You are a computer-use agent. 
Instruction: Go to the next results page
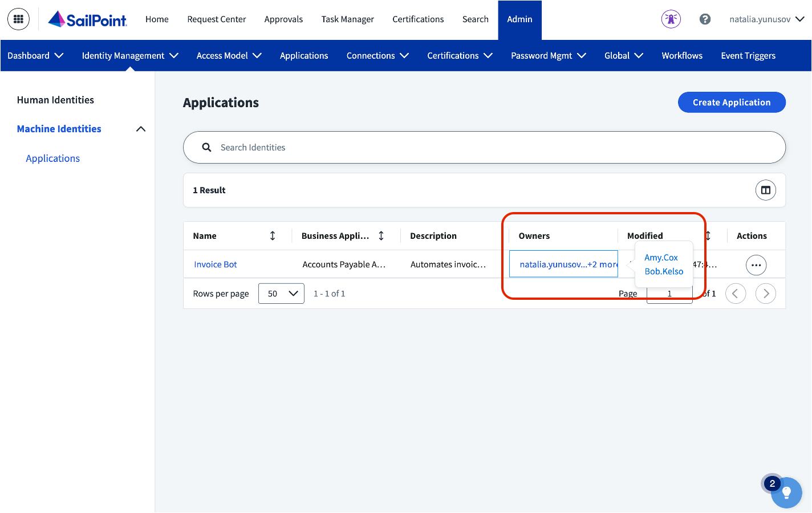point(766,294)
